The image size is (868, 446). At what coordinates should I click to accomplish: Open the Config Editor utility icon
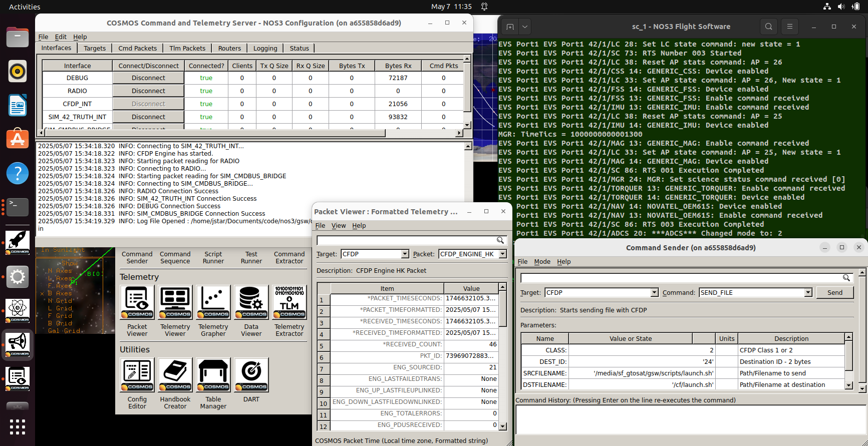[137, 375]
